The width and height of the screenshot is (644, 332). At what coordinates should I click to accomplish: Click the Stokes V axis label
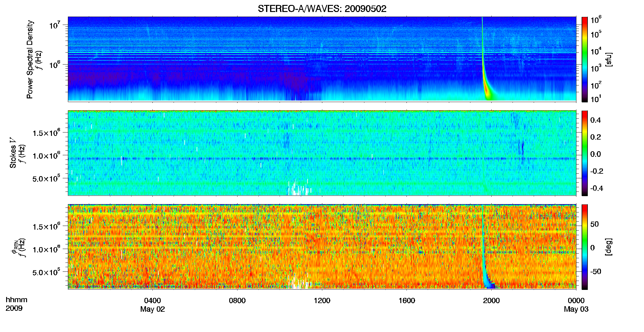tap(13, 153)
